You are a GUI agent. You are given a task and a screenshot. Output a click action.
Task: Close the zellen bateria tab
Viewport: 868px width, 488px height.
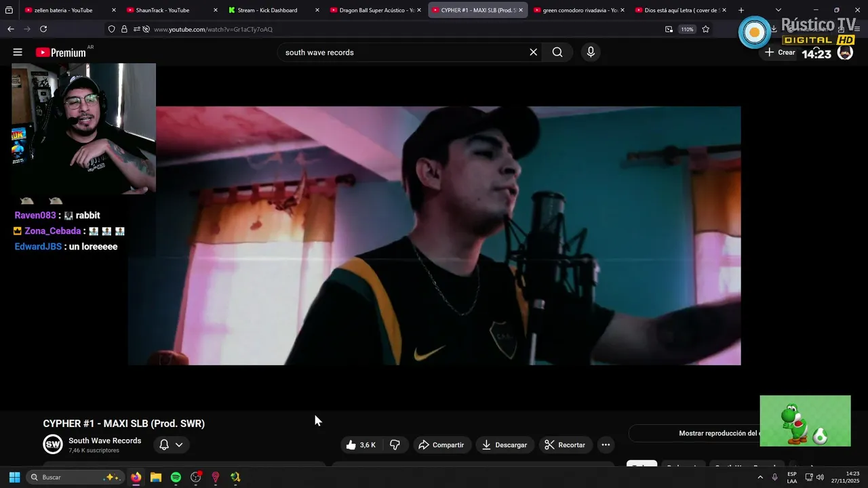pyautogui.click(x=113, y=10)
